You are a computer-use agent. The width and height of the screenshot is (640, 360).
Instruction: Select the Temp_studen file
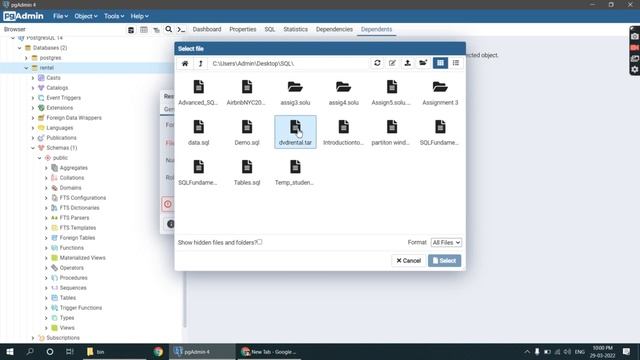tap(295, 172)
